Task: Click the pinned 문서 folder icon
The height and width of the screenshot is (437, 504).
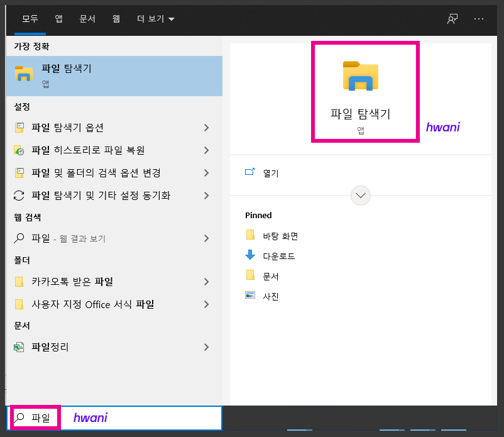Action: [x=250, y=275]
